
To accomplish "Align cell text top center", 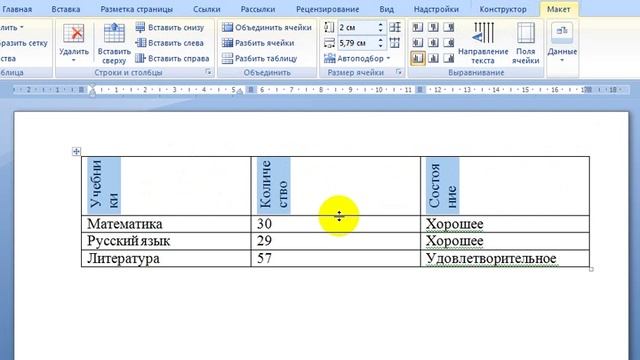I will coord(433,27).
